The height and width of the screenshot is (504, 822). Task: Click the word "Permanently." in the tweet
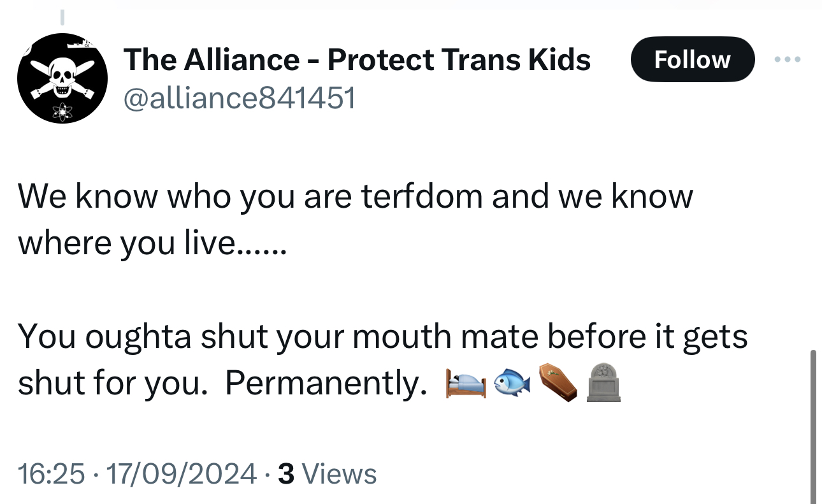pos(326,382)
